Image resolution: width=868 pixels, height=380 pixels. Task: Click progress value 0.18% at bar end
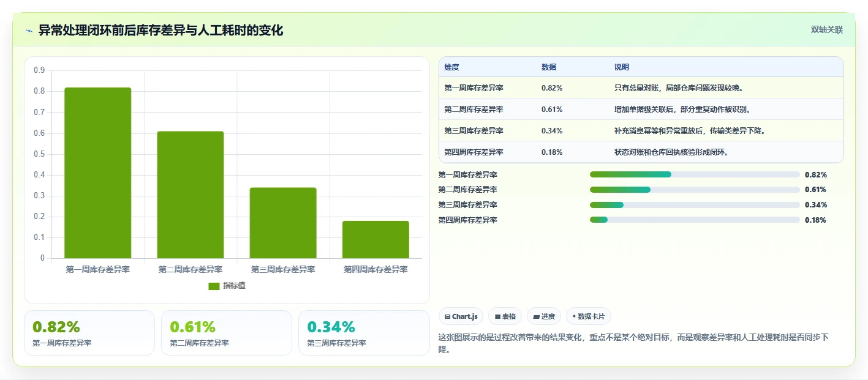click(816, 220)
